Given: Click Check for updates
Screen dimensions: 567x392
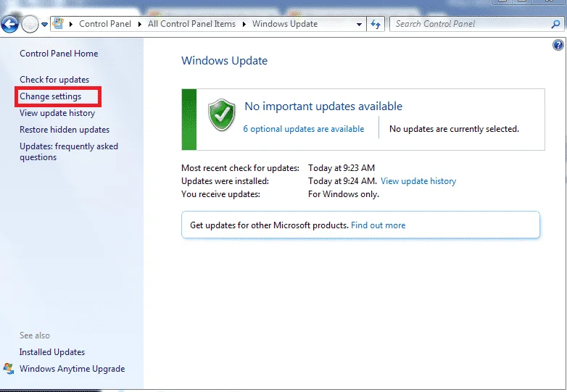Looking at the screenshot, I should (x=54, y=80).
